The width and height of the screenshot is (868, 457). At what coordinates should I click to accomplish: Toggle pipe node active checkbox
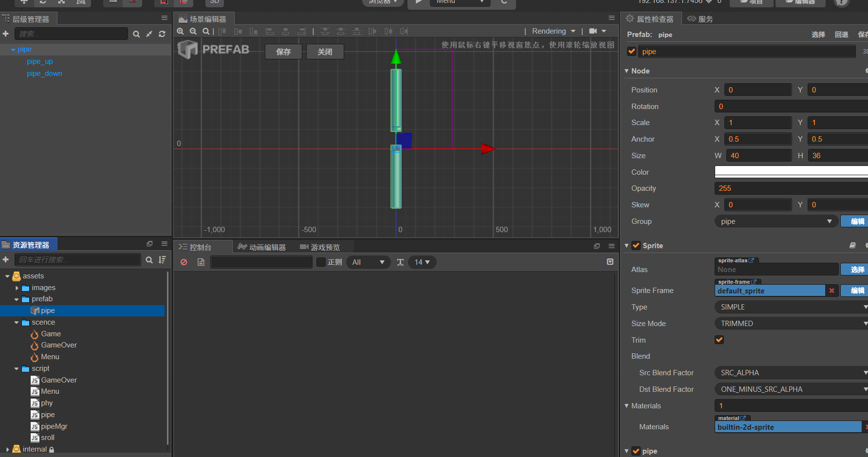[631, 51]
